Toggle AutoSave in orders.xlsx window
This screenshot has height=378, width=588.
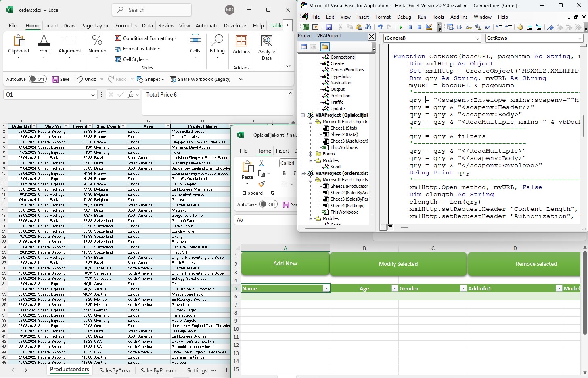click(x=38, y=79)
